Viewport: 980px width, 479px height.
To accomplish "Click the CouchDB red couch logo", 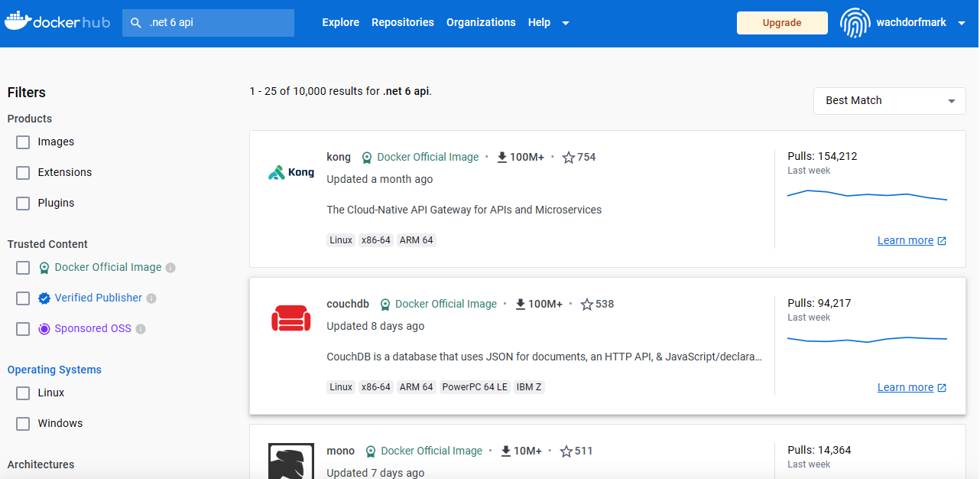I will click(291, 318).
